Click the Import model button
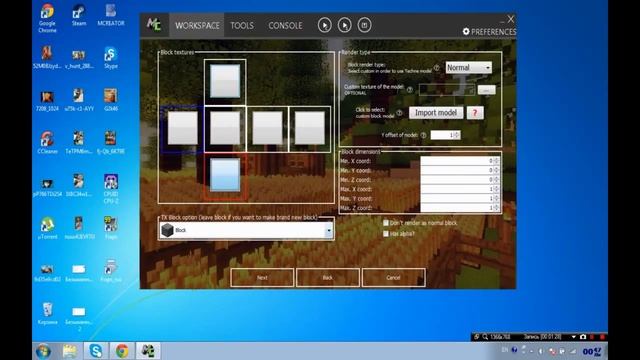This screenshot has width=640, height=360. (436, 113)
